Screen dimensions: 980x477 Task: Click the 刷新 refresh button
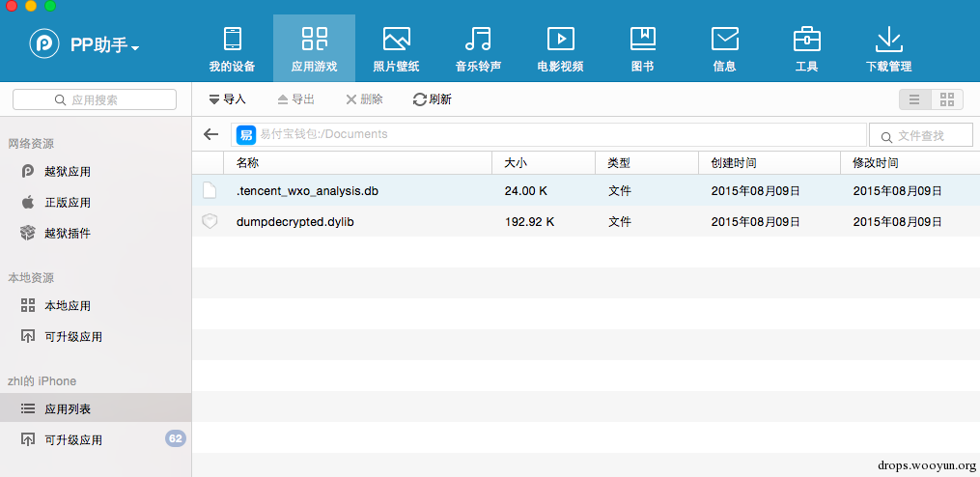click(x=432, y=99)
